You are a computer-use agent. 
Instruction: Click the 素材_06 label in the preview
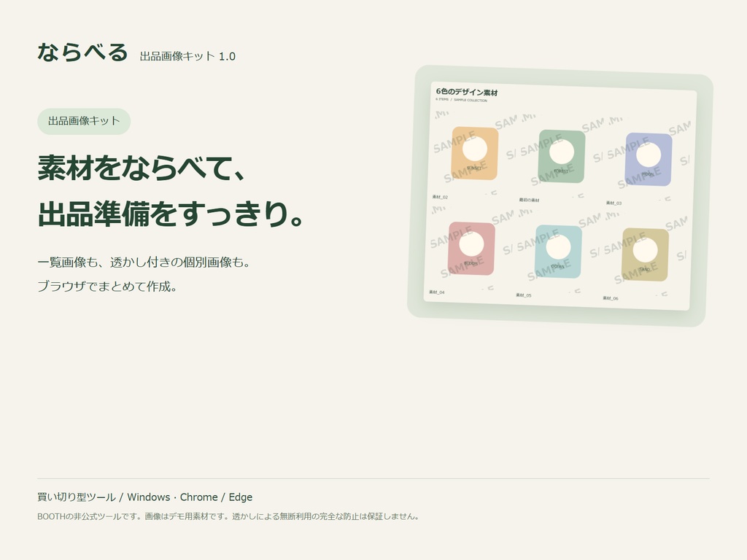611,298
